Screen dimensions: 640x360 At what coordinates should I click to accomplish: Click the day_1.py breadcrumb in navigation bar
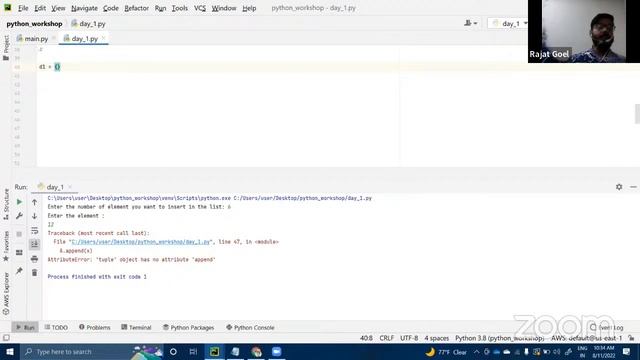point(89,24)
